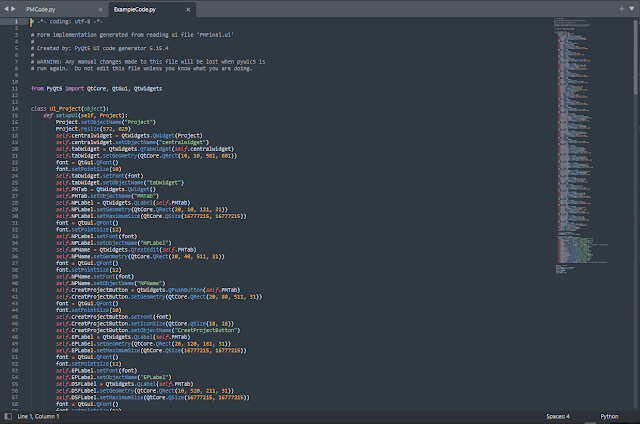Click the 'def setupUi(self, Project):' line
Screen dimensions: 640x424
tap(86, 115)
